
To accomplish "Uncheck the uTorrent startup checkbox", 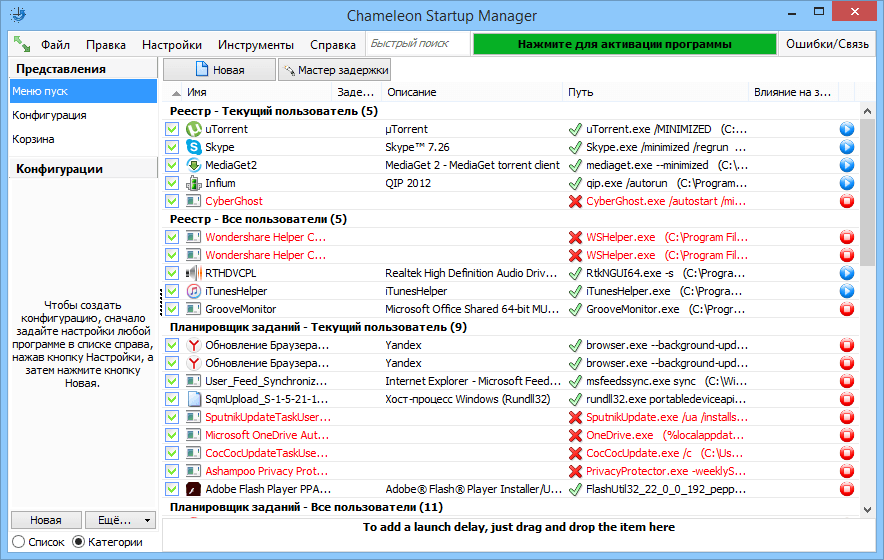I will (172, 129).
